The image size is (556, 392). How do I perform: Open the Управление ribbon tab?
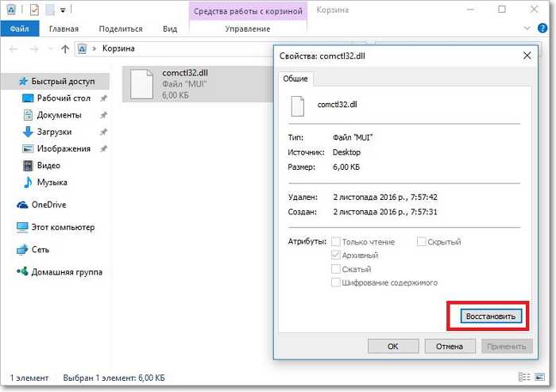pos(248,29)
